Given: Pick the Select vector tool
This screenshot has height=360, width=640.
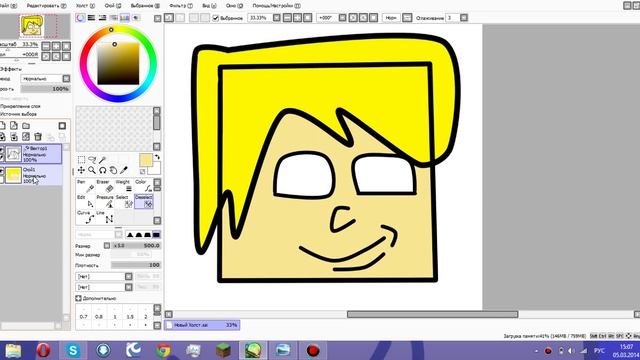Looking at the screenshot, I should point(124,201).
